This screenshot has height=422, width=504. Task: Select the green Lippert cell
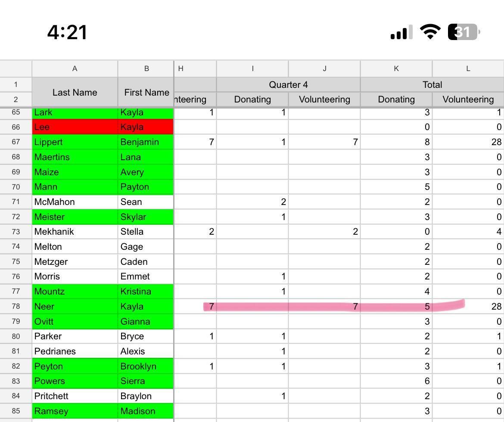pos(75,142)
